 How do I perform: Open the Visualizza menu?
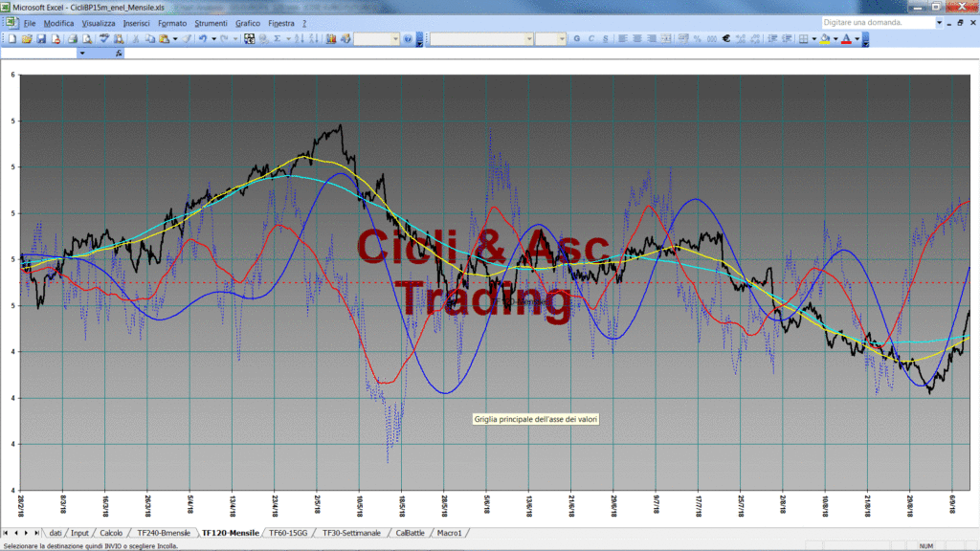click(99, 23)
